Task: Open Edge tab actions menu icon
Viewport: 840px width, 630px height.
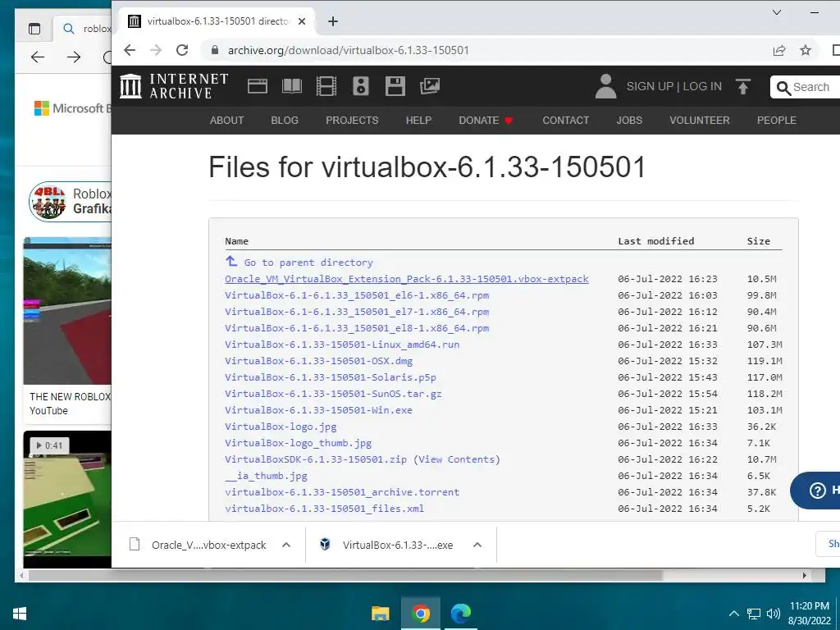Action: click(x=34, y=29)
